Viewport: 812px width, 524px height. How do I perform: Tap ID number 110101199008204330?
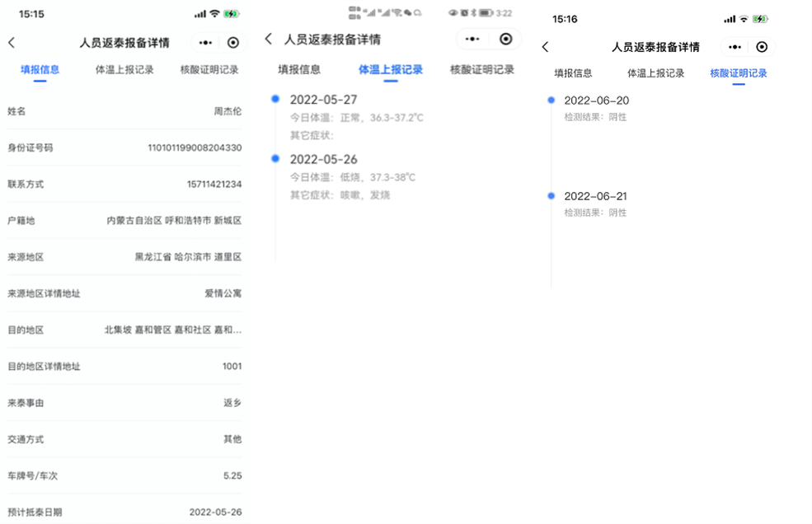click(x=195, y=147)
